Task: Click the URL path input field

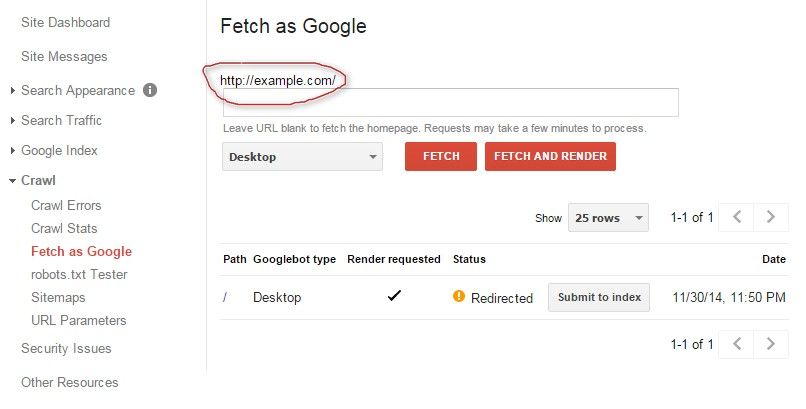Action: coord(450,102)
